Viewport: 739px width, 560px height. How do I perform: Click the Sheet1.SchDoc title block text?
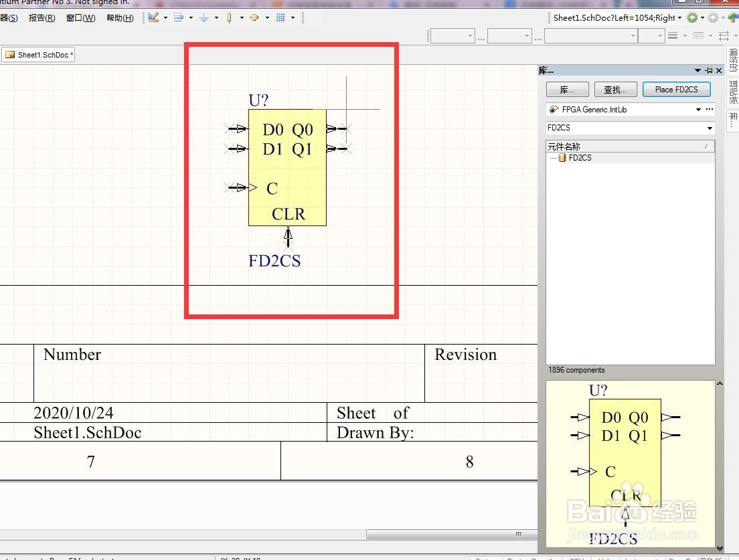click(x=88, y=432)
